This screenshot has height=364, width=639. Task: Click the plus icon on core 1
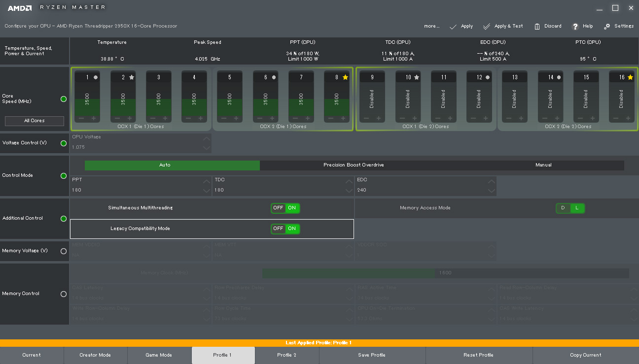[x=94, y=118]
